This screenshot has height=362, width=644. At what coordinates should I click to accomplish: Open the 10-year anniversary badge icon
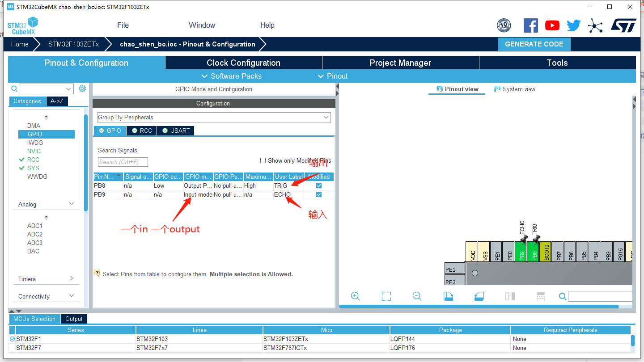pyautogui.click(x=504, y=25)
